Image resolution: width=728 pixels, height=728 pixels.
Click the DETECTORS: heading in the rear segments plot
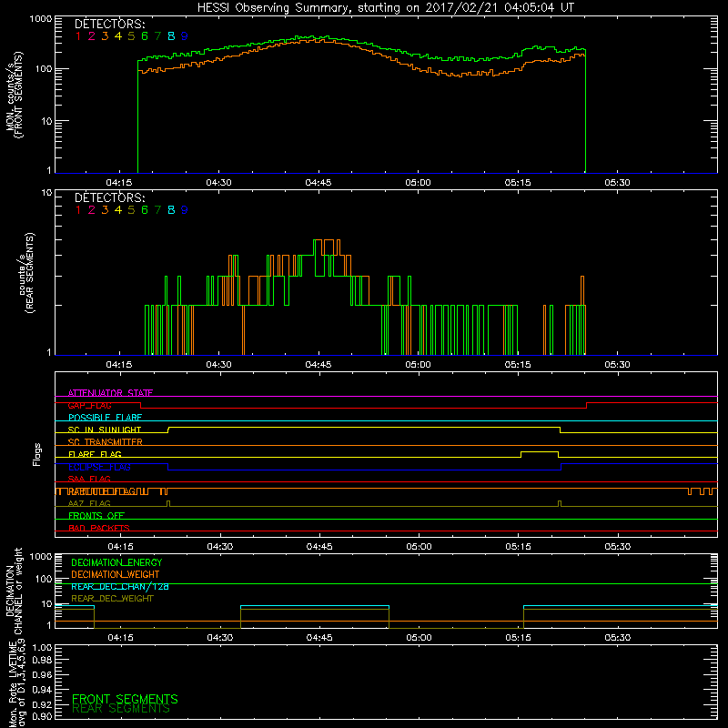(110, 197)
